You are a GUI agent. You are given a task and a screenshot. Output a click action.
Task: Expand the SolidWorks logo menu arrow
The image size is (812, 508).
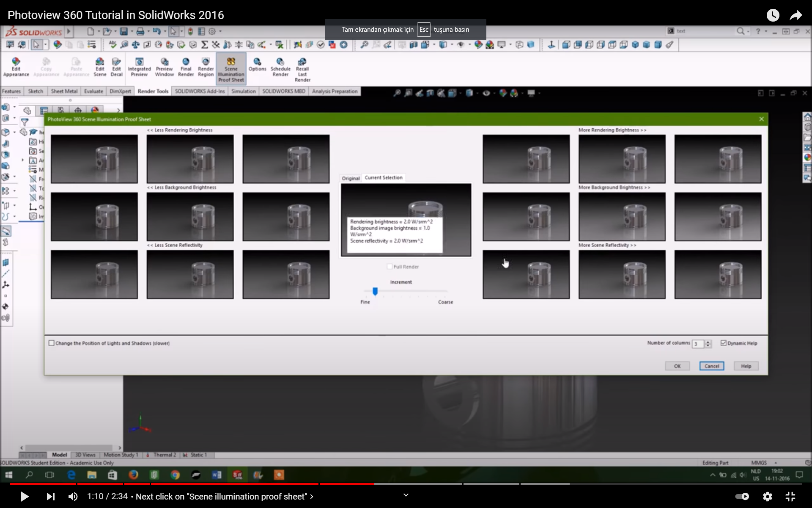pyautogui.click(x=69, y=31)
